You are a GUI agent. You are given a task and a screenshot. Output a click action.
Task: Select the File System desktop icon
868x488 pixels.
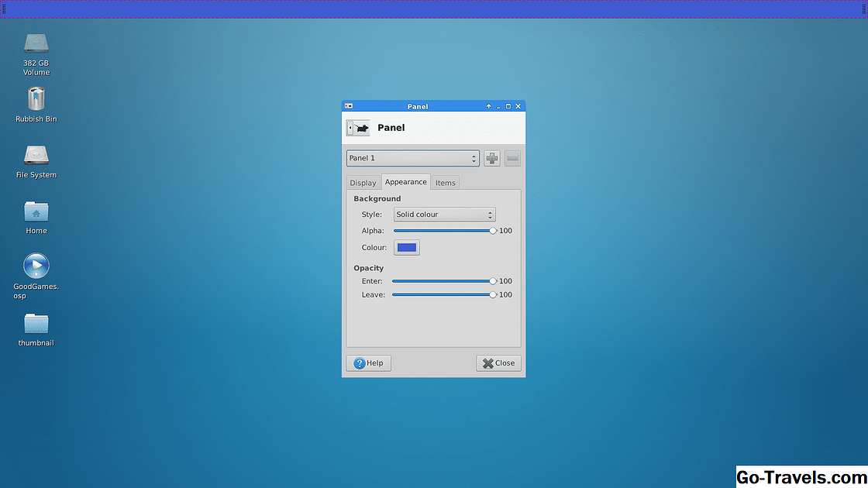point(36,162)
